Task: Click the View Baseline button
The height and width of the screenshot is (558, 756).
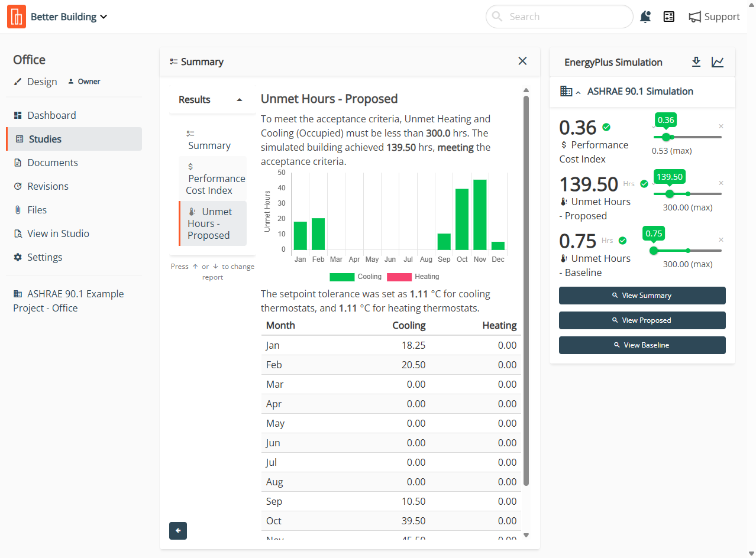Action: [642, 345]
